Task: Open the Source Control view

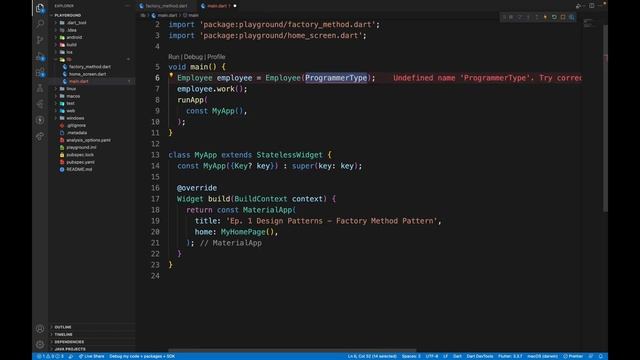Action: pyautogui.click(x=40, y=40)
